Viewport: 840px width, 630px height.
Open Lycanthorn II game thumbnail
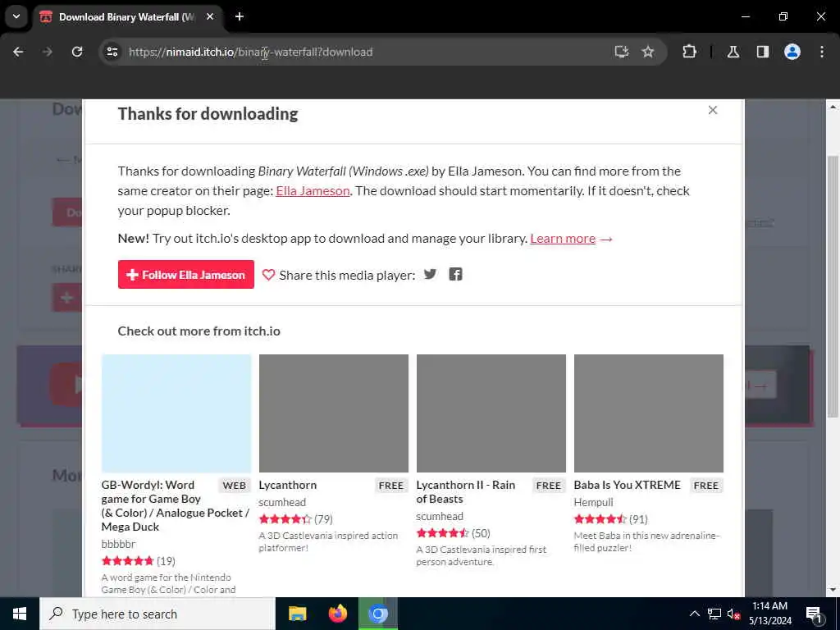491,413
